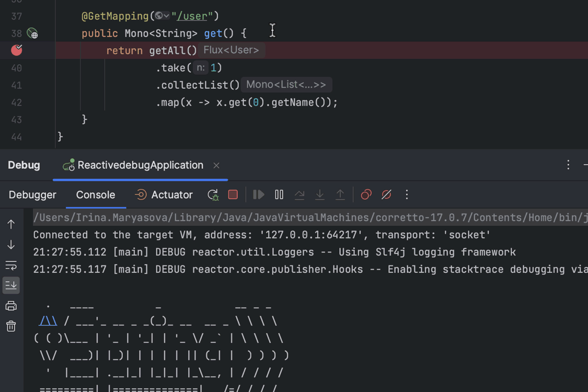Click the 'Enabling stacktrace debugging' log line
Screen dimensions: 588x392
310,269
